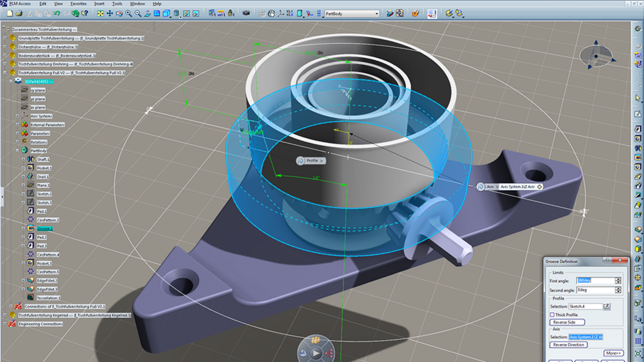Click the gear icon atop right toolbar
Screen dimensions: 644x362
[638, 29]
